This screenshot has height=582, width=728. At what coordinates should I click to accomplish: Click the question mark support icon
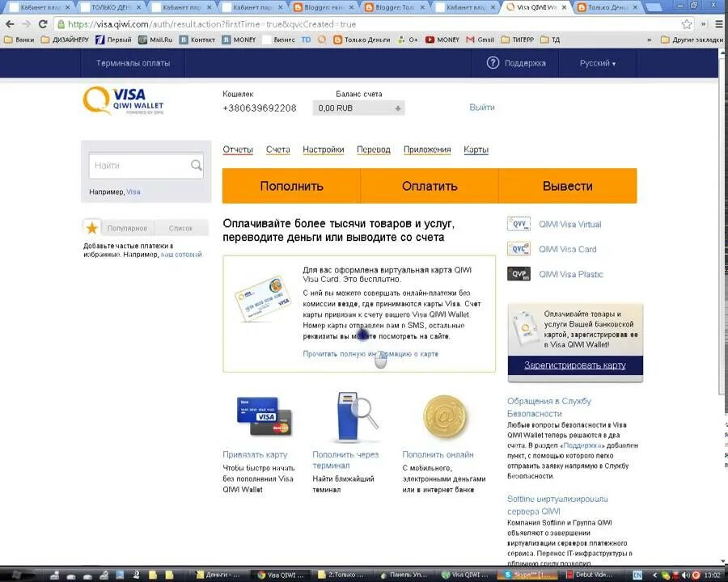pyautogui.click(x=493, y=63)
